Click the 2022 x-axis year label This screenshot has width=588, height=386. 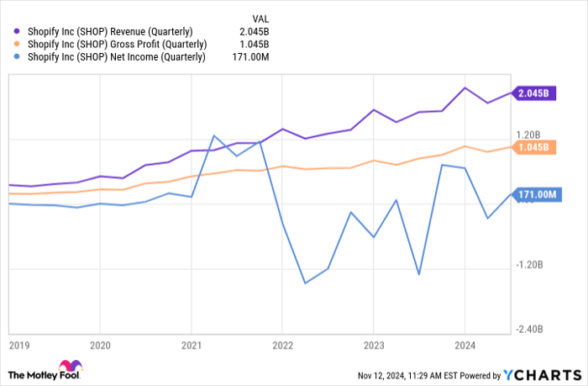coord(282,343)
